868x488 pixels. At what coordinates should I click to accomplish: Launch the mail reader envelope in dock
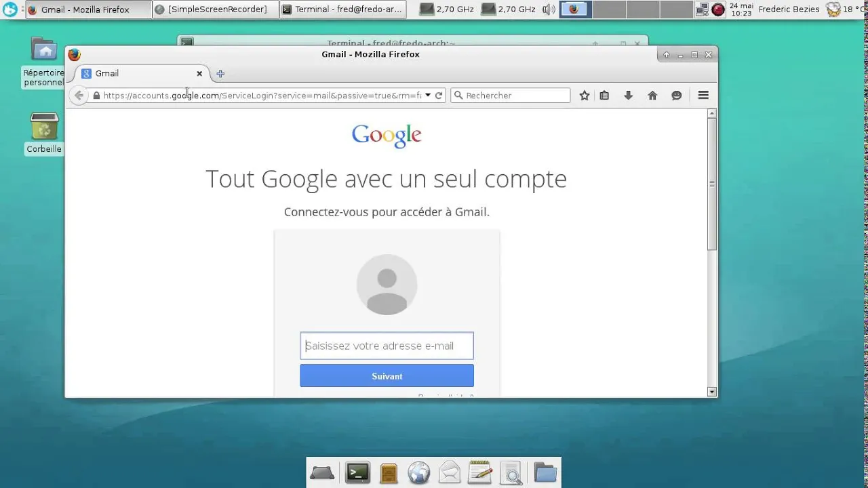[x=450, y=472]
